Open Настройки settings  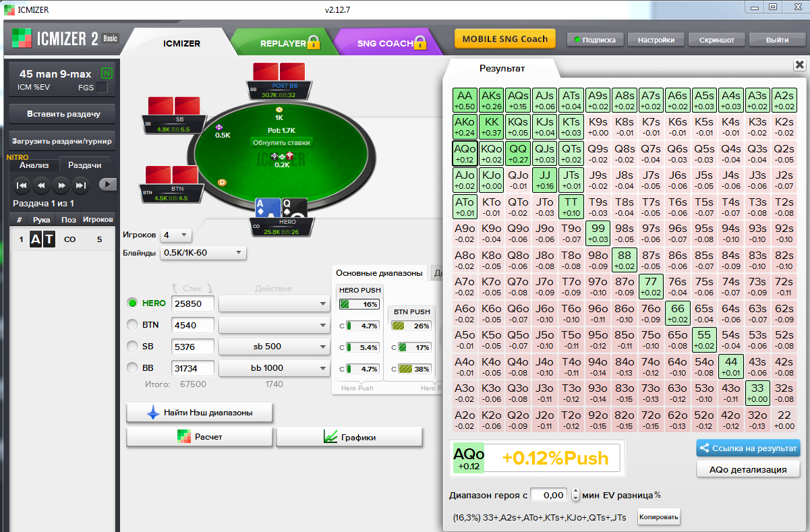point(656,40)
